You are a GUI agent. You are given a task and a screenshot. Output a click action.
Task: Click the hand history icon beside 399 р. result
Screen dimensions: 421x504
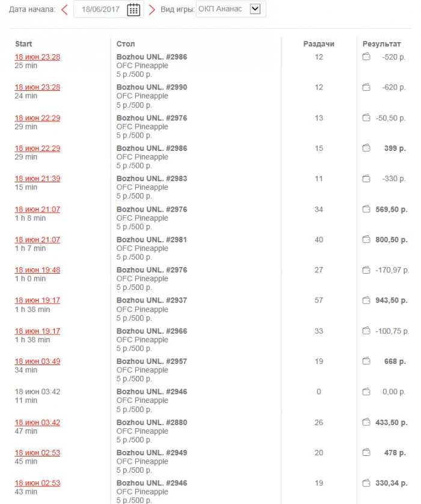point(366,148)
